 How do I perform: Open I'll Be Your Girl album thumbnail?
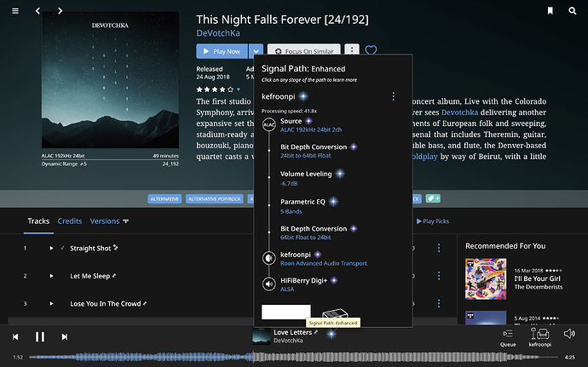(486, 278)
